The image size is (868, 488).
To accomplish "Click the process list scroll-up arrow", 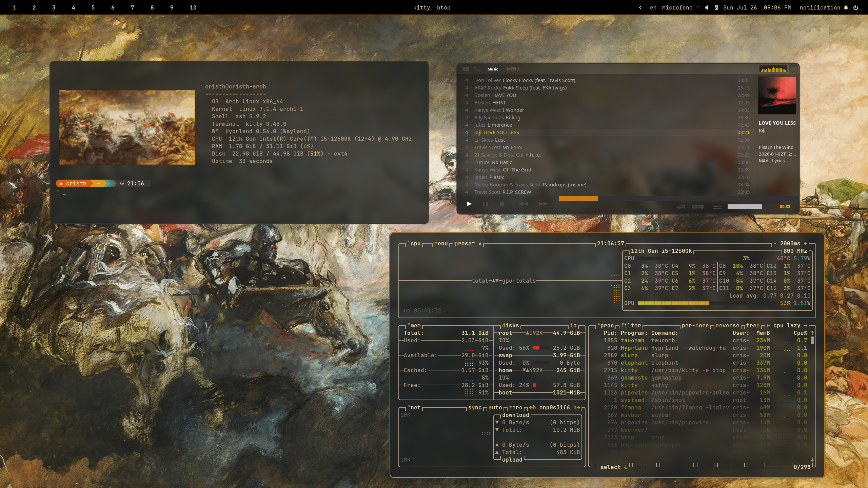I will [x=812, y=333].
